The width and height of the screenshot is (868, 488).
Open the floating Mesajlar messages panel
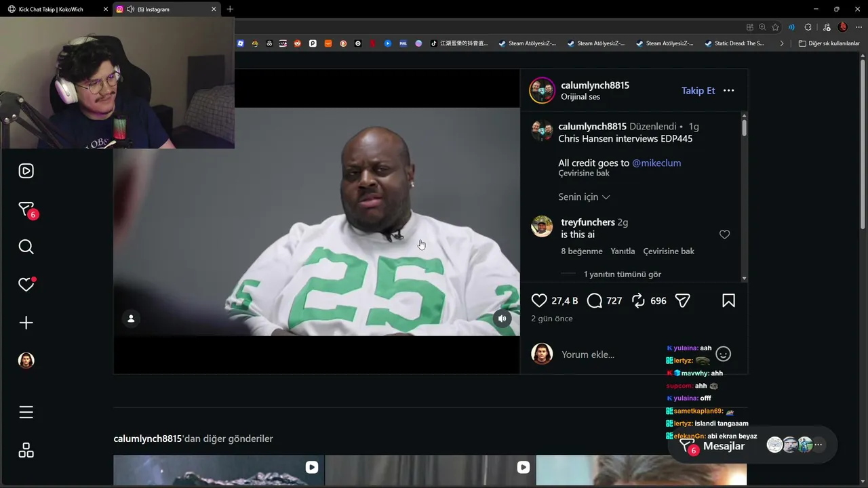click(753, 446)
